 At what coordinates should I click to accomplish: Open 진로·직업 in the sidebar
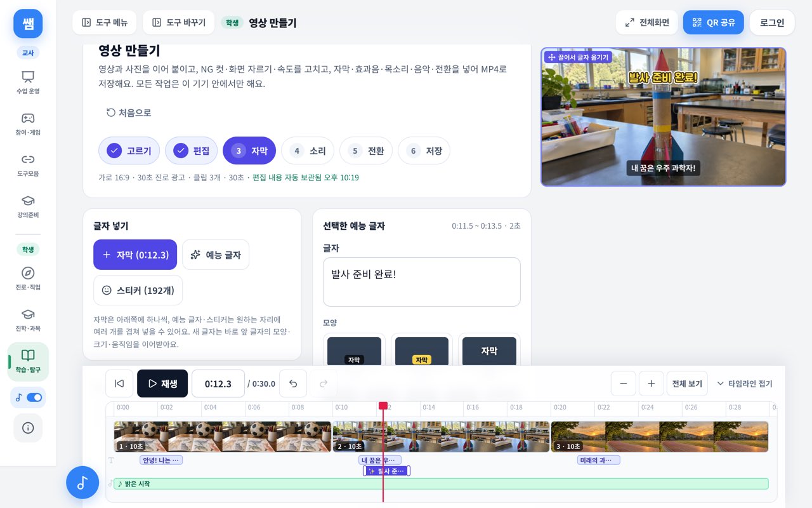point(28,279)
